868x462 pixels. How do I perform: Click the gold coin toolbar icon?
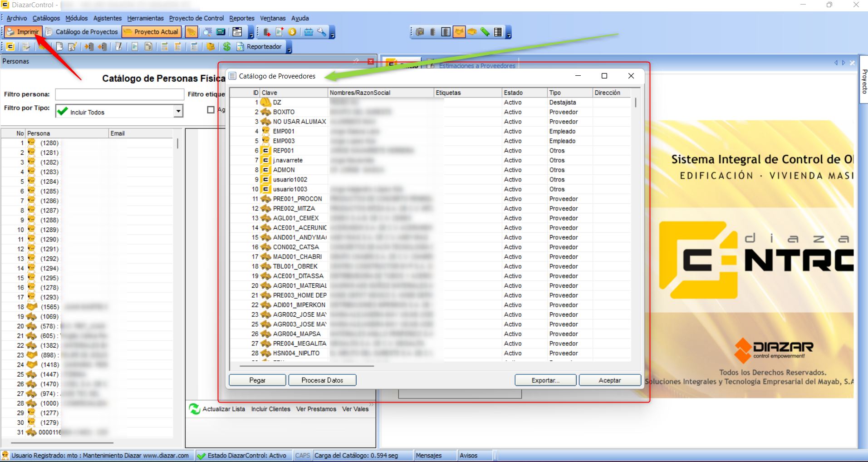(x=292, y=32)
